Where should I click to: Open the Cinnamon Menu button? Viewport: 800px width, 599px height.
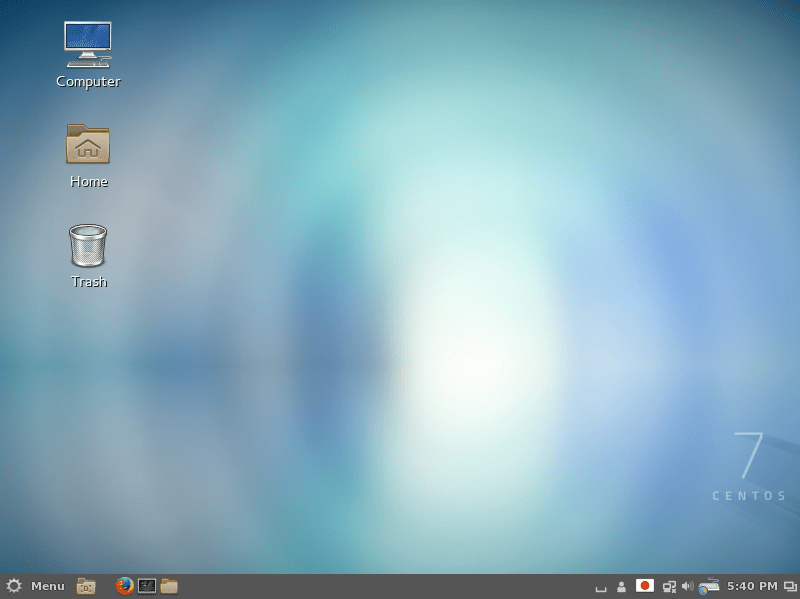pos(47,586)
